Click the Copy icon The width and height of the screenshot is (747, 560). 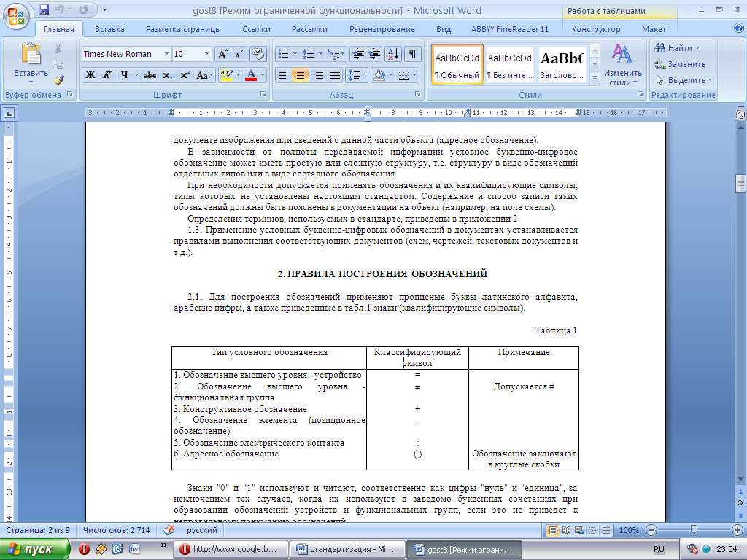58,64
